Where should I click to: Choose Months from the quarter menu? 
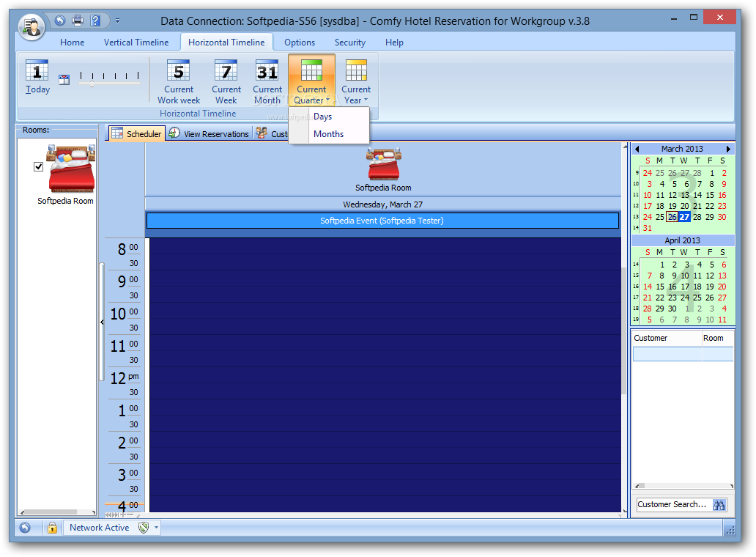[328, 134]
